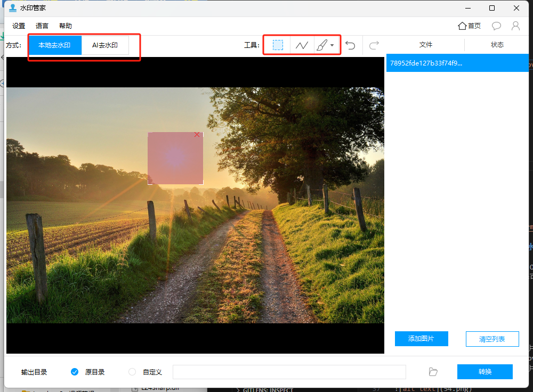Select the brush tool

click(321, 45)
